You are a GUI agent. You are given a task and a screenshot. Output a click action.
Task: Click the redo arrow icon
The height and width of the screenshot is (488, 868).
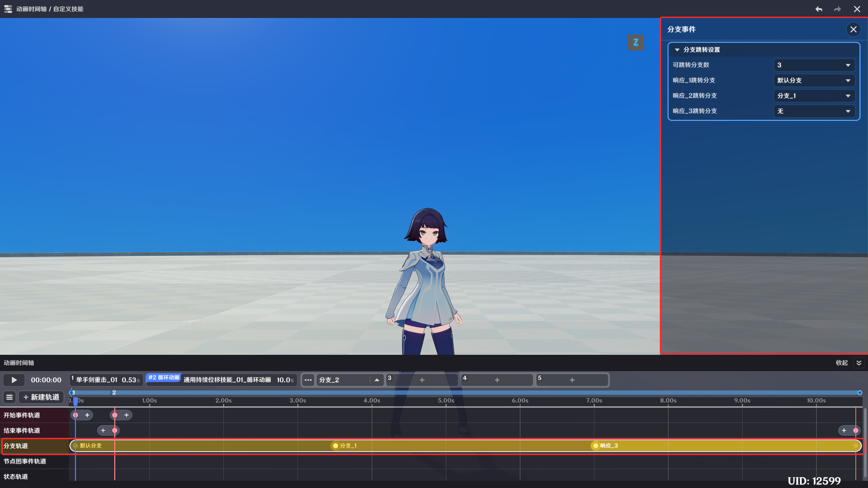click(x=837, y=9)
